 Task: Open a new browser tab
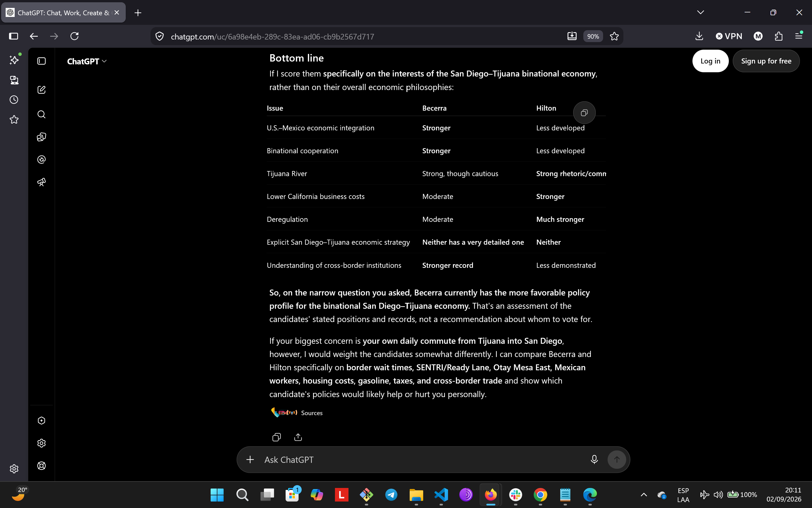coord(138,13)
